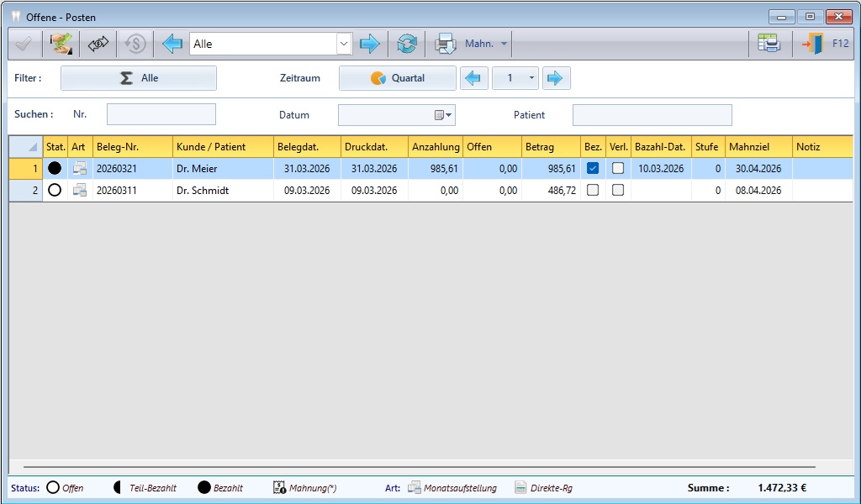861x504 pixels.
Task: Go to next entry with toolbar right arrow
Action: point(369,44)
